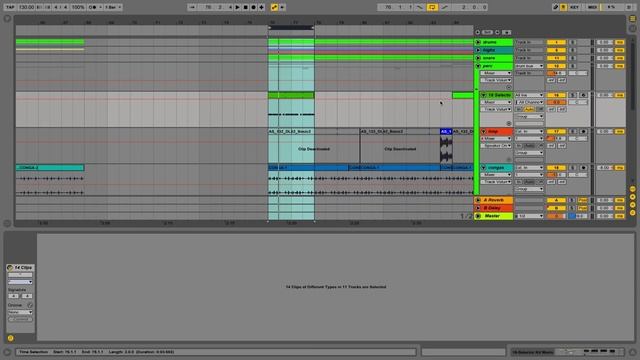Open congas Ext. In input type dropdown
Image resolution: width=640 pixels, height=360 pixels.
pyautogui.click(x=529, y=168)
